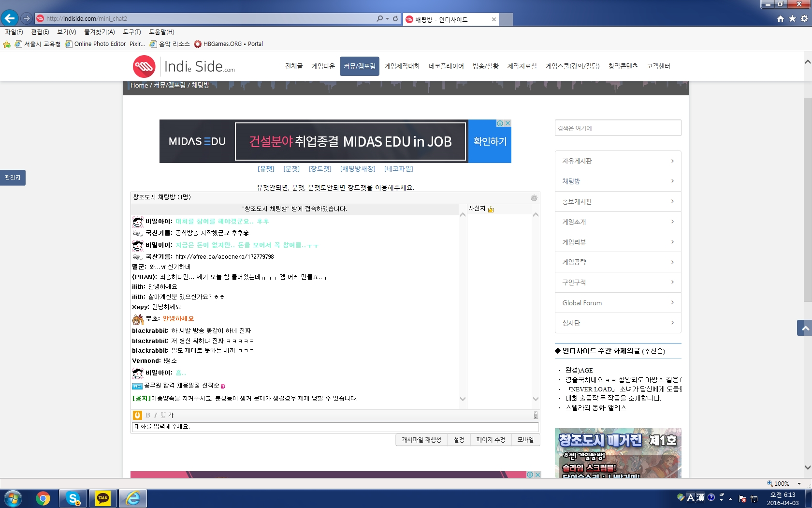812x508 pixels.
Task: Click the font '가' button in chat toolbar
Action: (171, 415)
